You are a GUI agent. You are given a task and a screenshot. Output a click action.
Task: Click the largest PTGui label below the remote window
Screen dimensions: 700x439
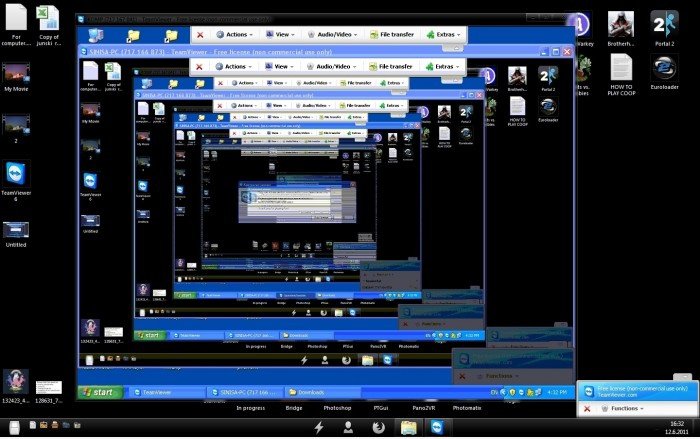point(381,408)
